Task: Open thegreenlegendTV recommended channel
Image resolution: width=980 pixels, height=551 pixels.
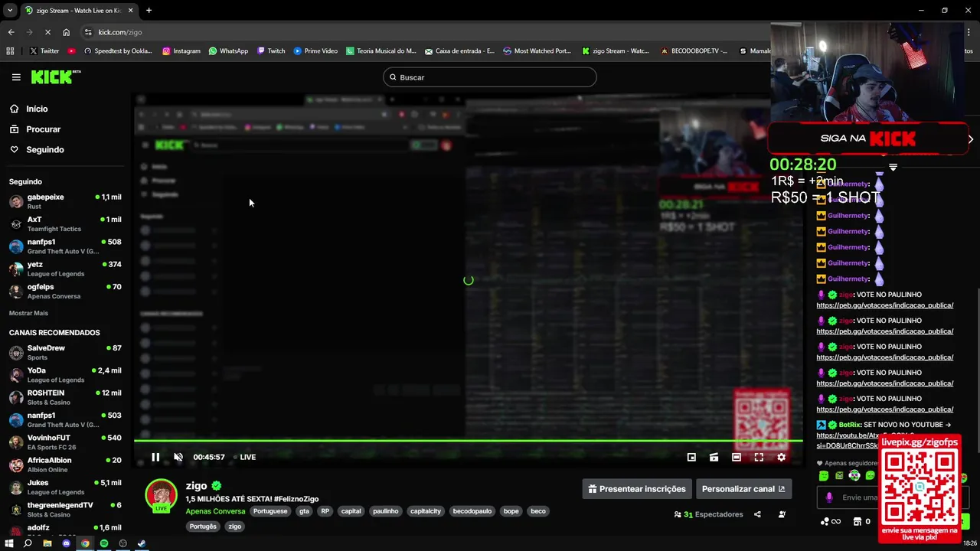Action: point(65,510)
